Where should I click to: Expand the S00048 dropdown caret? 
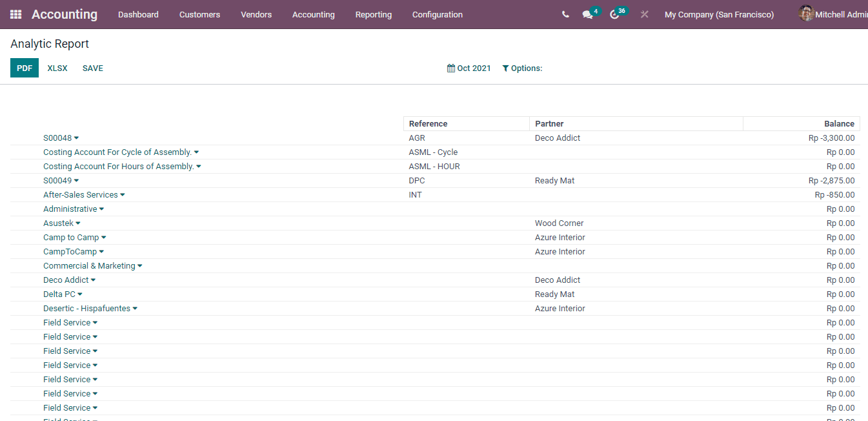click(x=77, y=138)
